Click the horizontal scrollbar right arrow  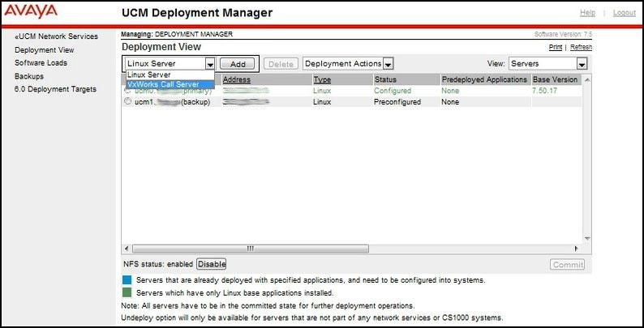(x=576, y=249)
